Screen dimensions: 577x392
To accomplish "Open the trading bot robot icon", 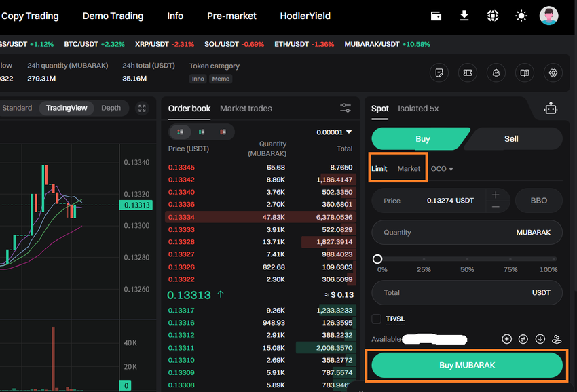I will coord(551,109).
